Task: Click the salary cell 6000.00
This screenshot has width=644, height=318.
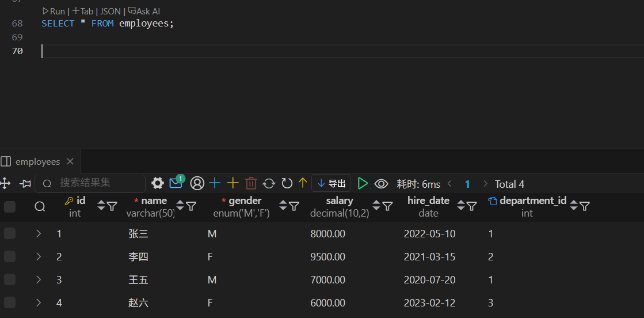Action: pos(327,303)
